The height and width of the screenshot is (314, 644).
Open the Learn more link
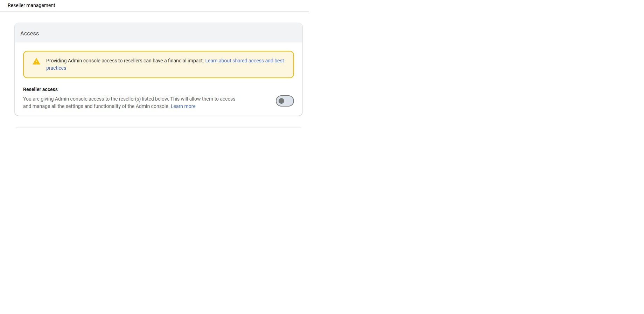point(183,106)
